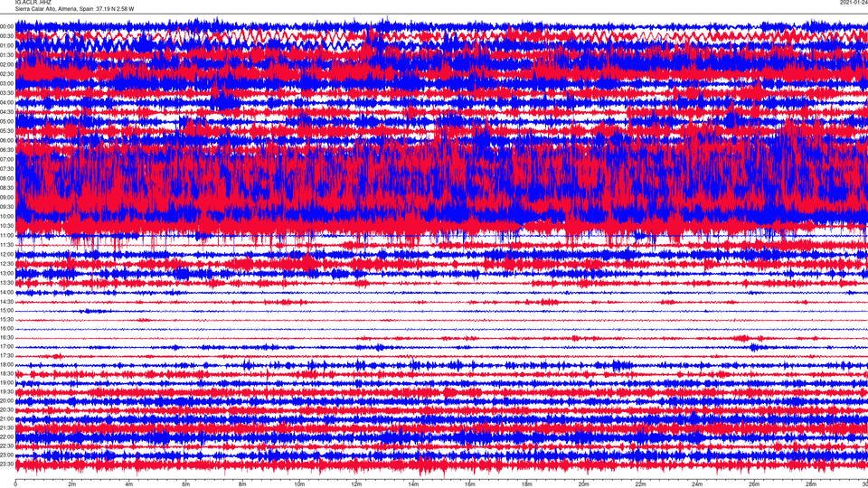Click the 19:00 time row label
The image size is (868, 488).
[x=7, y=382]
